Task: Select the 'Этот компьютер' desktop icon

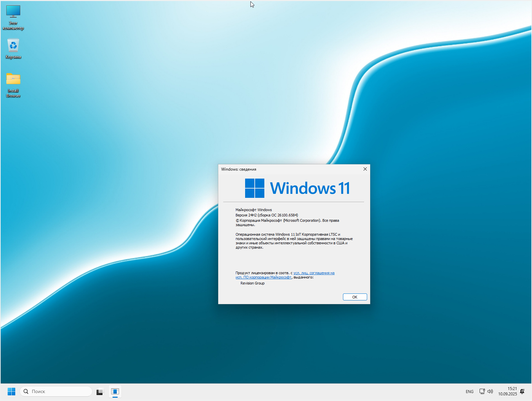Action: click(x=13, y=18)
